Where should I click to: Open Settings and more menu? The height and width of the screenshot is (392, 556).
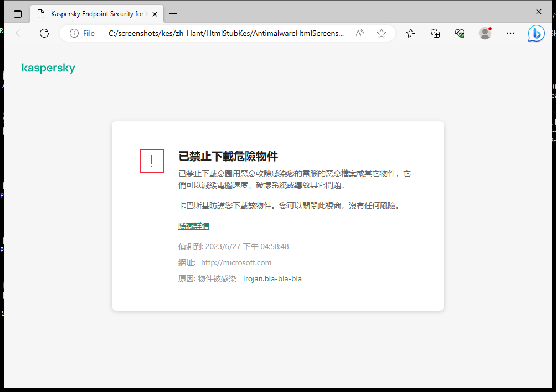[510, 33]
